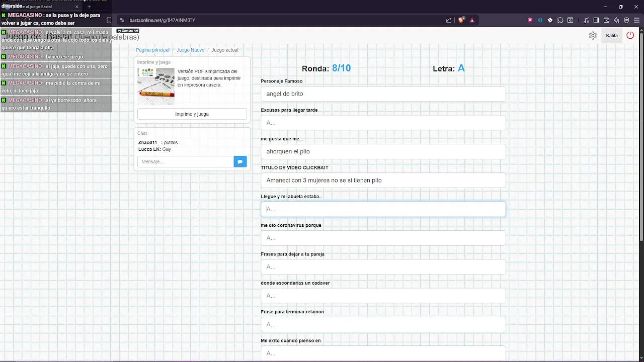Screen dimensions: 644x362
Task: Click the browser address bar URL
Action: pos(162,20)
